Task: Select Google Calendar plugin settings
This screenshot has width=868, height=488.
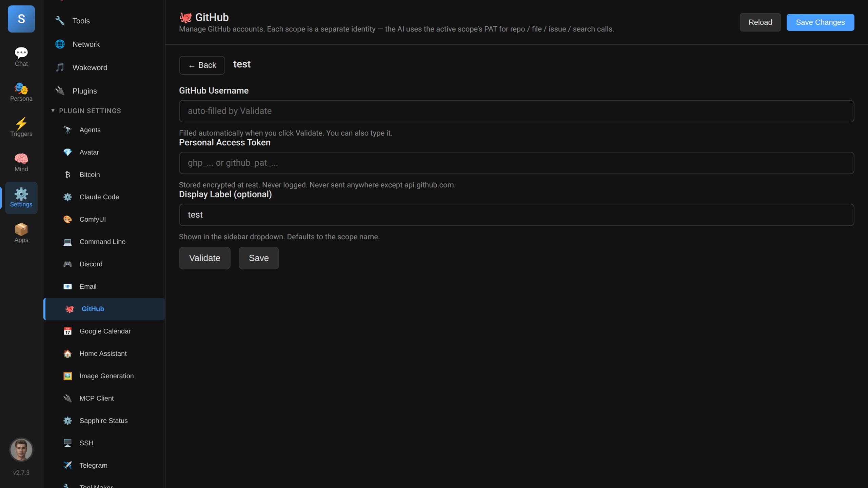Action: pos(104,331)
